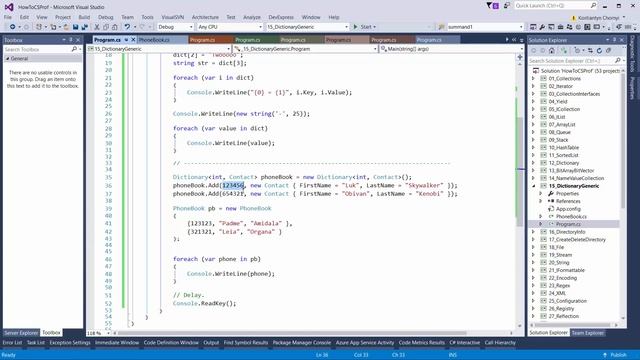The image size is (640, 360).
Task: Open the Debug menu
Action: click(x=105, y=17)
